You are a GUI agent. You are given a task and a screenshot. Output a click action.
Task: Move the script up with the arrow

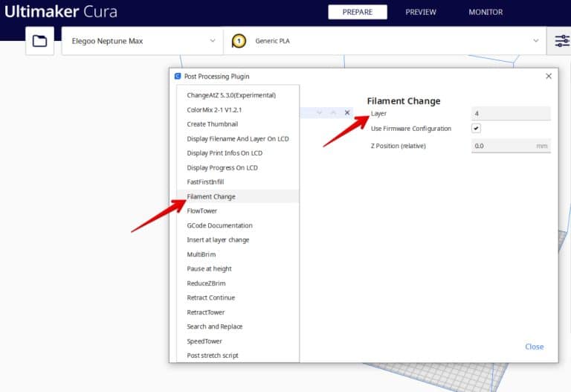333,113
